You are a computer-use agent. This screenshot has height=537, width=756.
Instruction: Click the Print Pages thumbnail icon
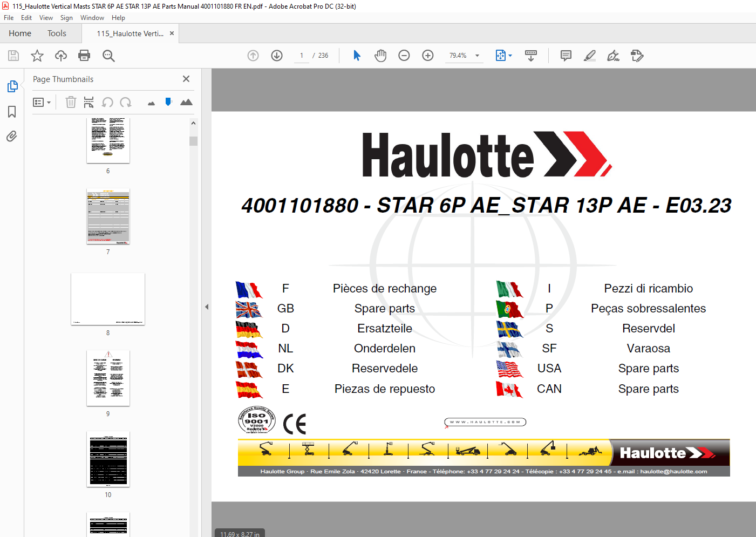point(88,102)
